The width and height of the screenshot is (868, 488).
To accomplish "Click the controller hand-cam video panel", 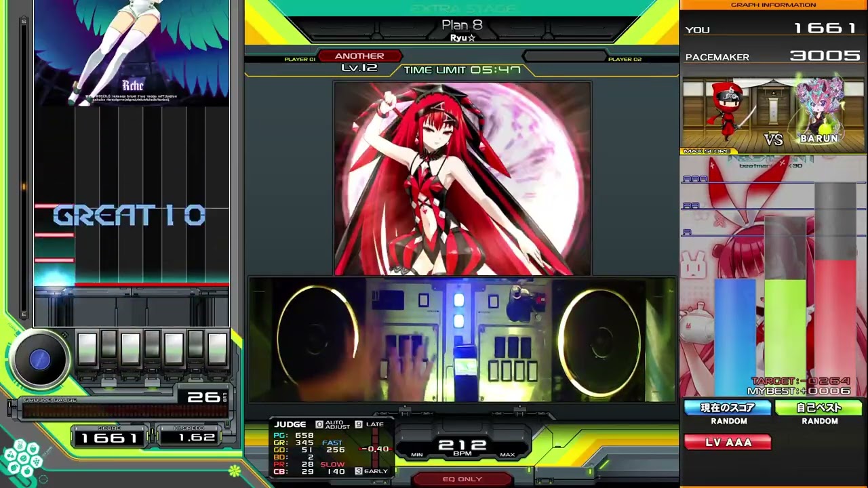I will click(462, 340).
